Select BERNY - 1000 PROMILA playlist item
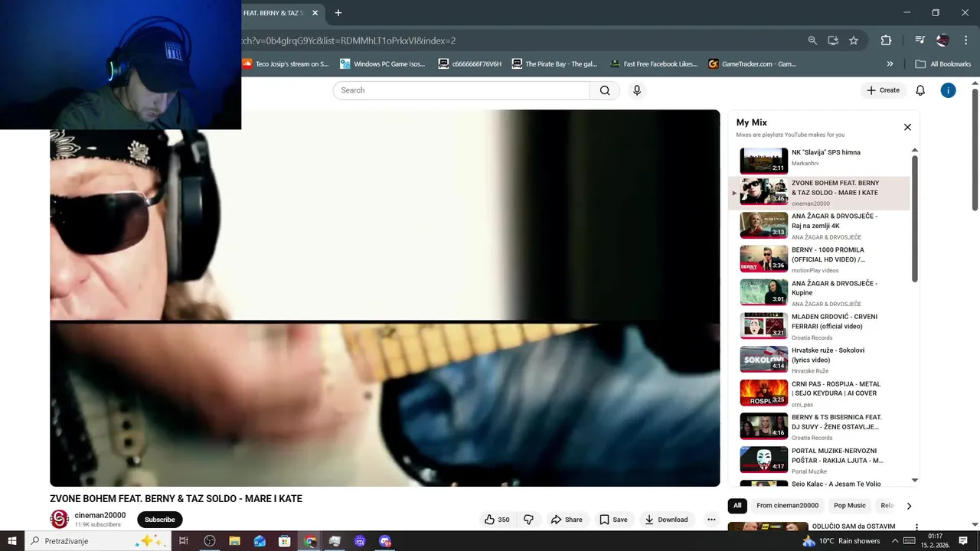Screen dimensions: 980x551 [819, 259]
